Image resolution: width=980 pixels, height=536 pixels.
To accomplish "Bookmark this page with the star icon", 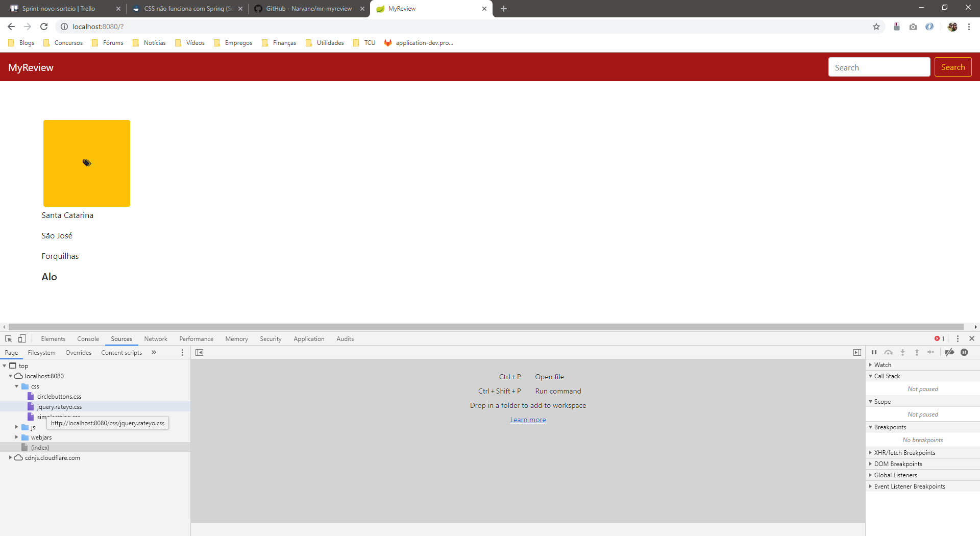I will (x=876, y=27).
